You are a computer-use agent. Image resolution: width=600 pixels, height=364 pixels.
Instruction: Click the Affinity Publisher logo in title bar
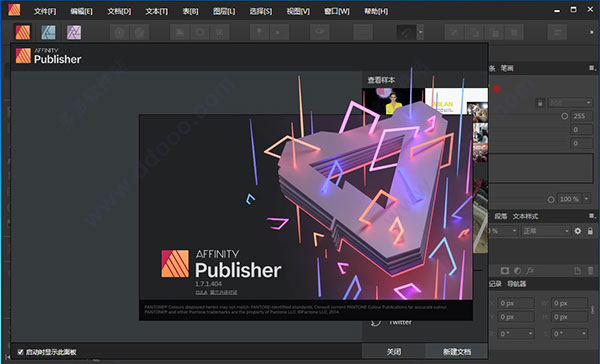point(14,10)
